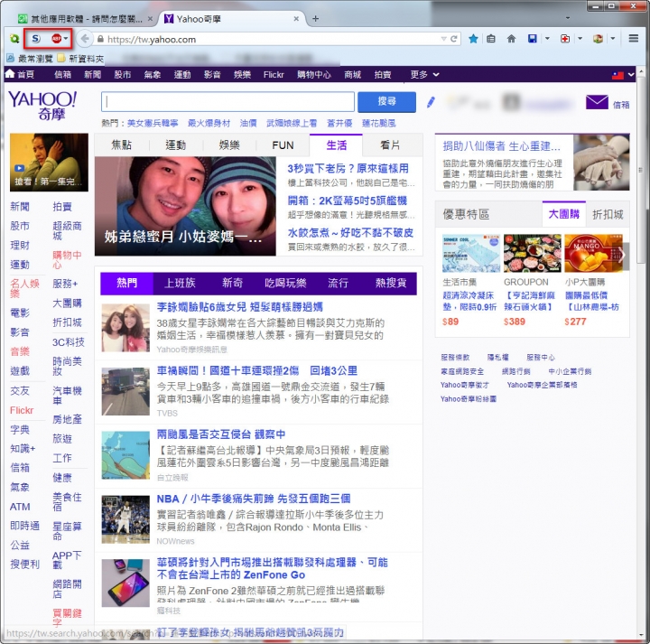Click the Taiwan flag region icon
Image resolution: width=650 pixels, height=644 pixels.
617,75
